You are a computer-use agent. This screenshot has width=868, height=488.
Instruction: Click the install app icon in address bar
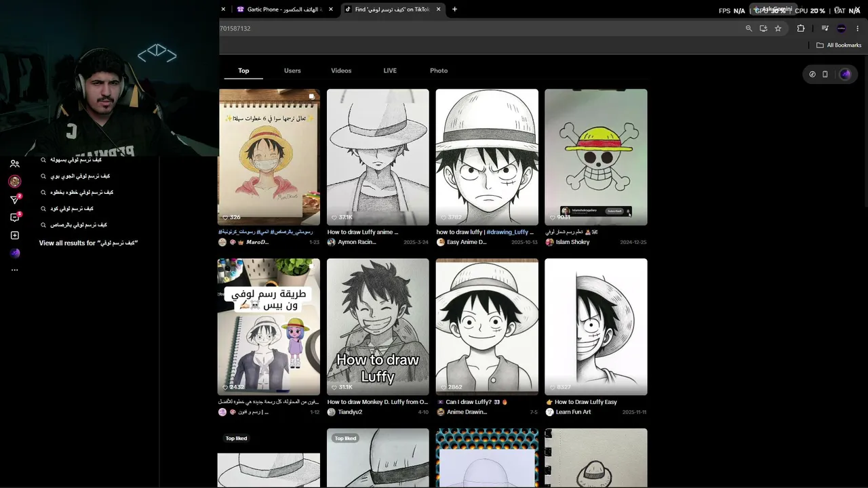[x=764, y=28]
